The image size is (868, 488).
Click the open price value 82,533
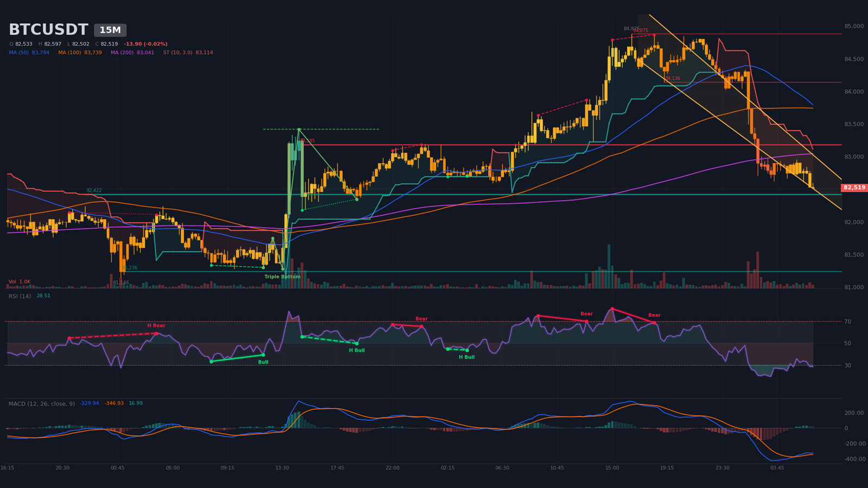[24, 44]
